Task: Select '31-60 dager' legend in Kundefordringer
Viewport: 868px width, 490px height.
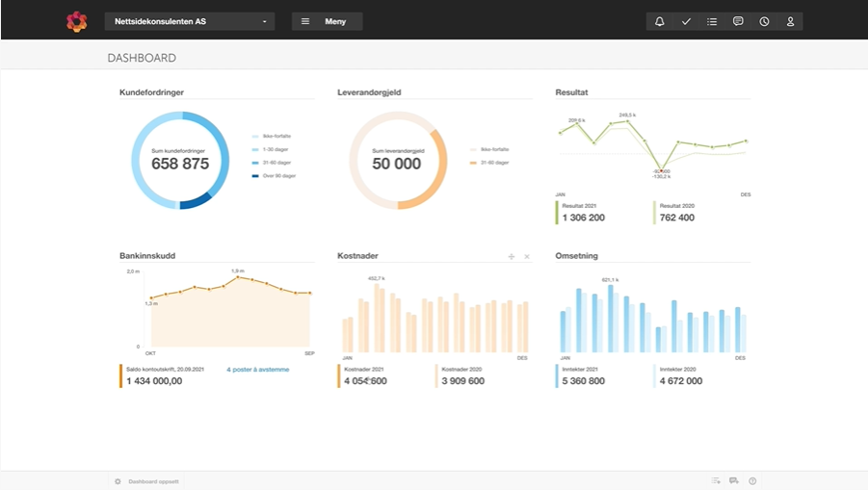Action: [272, 163]
